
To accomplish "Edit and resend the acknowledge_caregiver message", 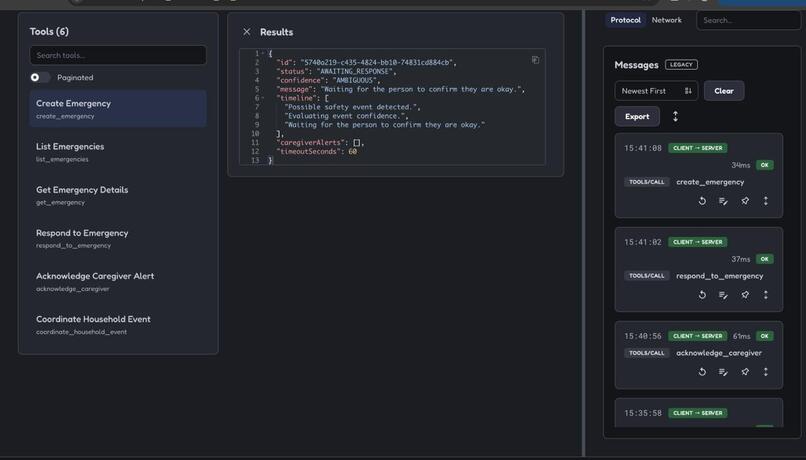I will (x=723, y=372).
